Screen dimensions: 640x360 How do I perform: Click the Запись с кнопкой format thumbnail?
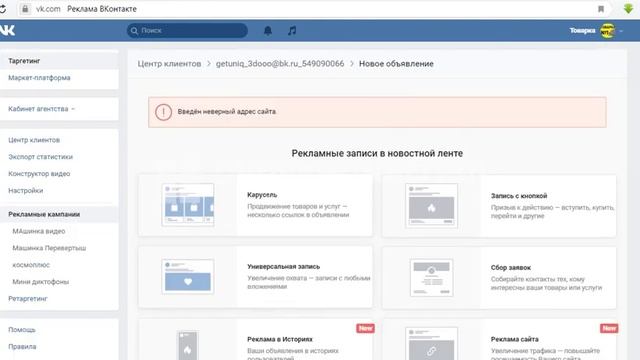[431, 205]
